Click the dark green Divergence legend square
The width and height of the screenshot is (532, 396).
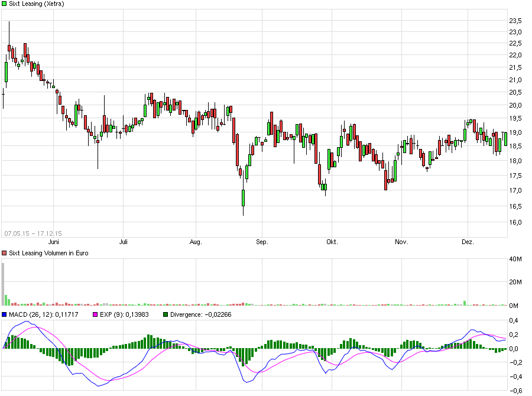[166, 314]
